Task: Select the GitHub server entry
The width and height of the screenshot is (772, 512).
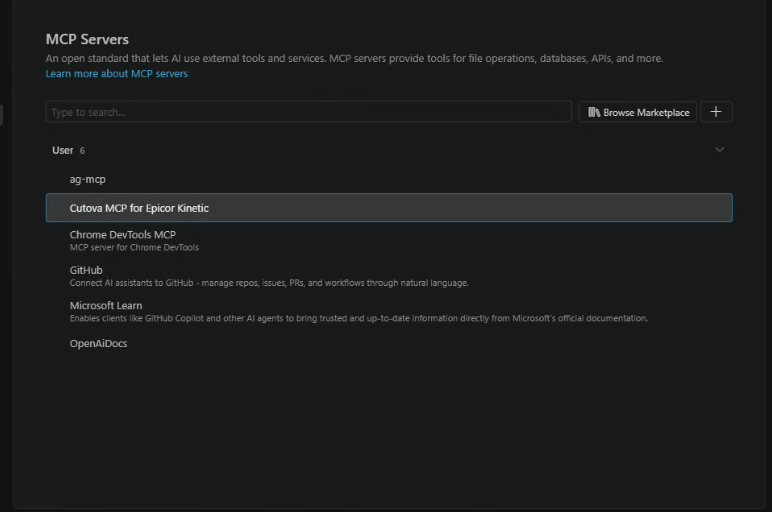Action: click(x=389, y=276)
